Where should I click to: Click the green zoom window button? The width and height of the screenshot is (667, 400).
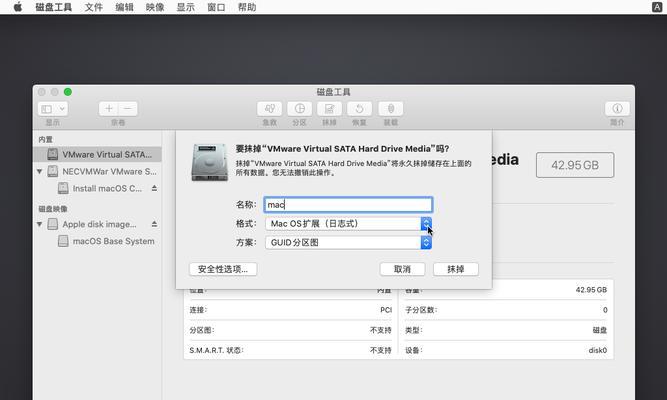[68, 92]
